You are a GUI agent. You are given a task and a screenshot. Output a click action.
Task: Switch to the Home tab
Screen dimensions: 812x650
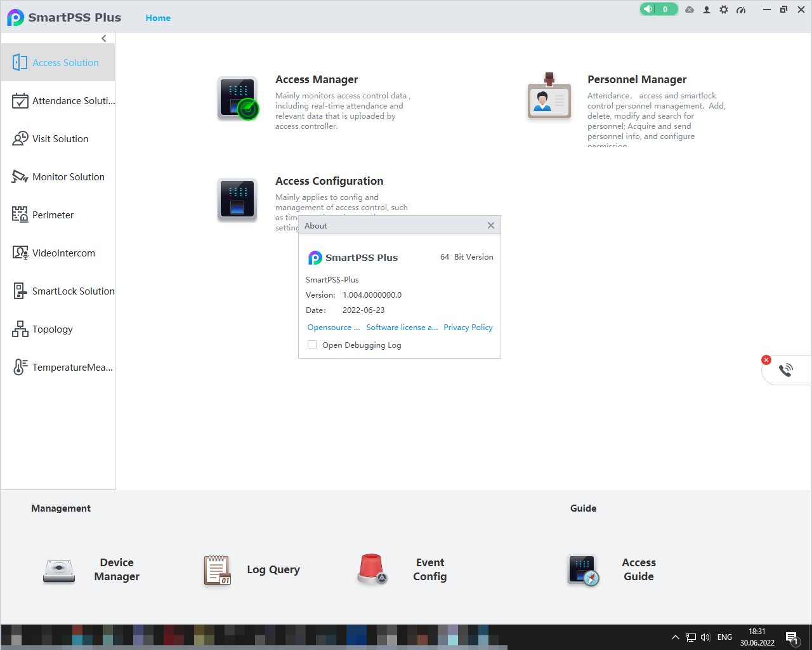[158, 18]
